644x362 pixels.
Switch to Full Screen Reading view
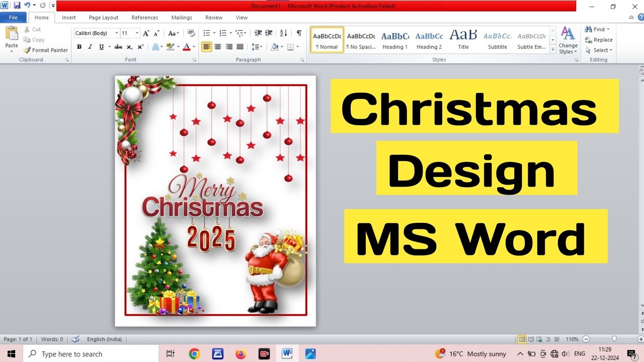(530, 339)
